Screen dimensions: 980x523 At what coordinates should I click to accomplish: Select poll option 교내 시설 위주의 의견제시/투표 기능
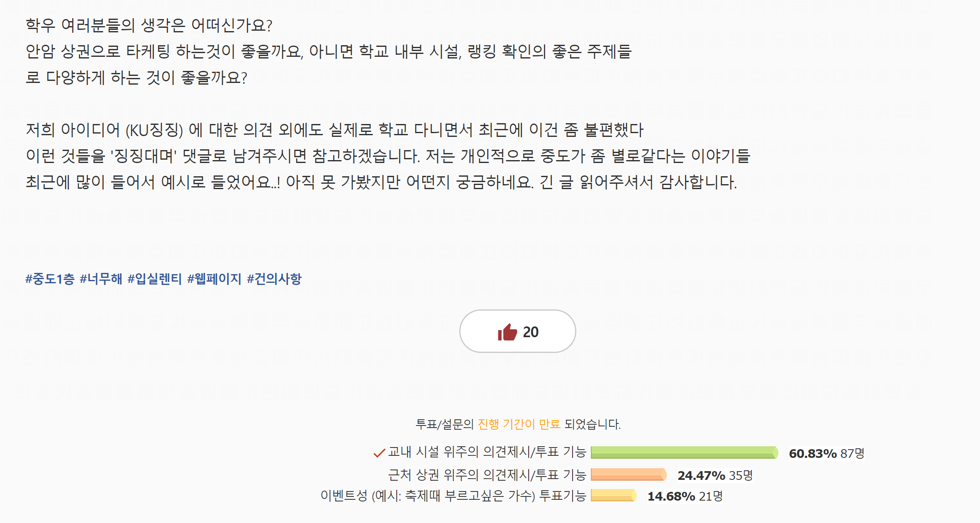(487, 452)
